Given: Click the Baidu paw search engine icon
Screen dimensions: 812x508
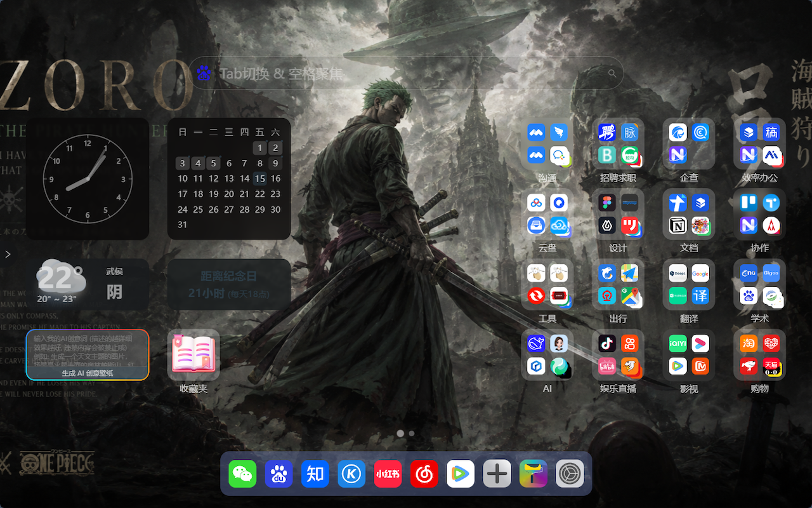Looking at the screenshot, I should [x=204, y=74].
